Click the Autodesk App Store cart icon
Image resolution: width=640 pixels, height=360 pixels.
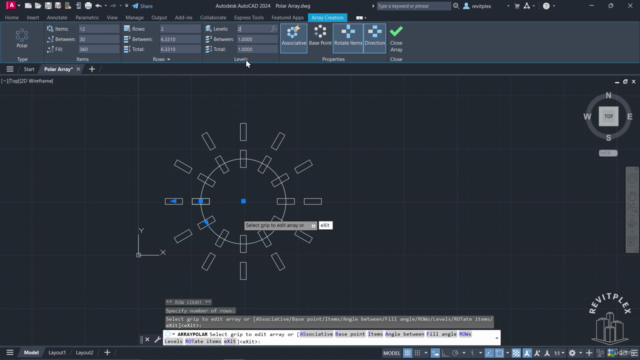click(517, 6)
